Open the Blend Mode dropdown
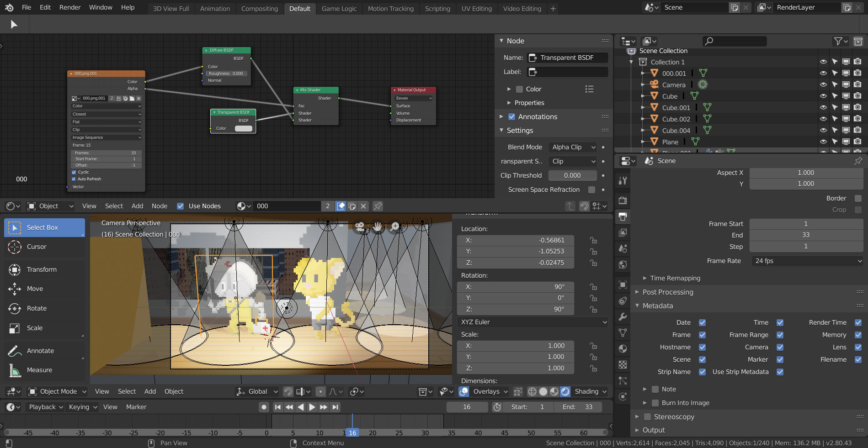The image size is (868, 448). [x=573, y=147]
